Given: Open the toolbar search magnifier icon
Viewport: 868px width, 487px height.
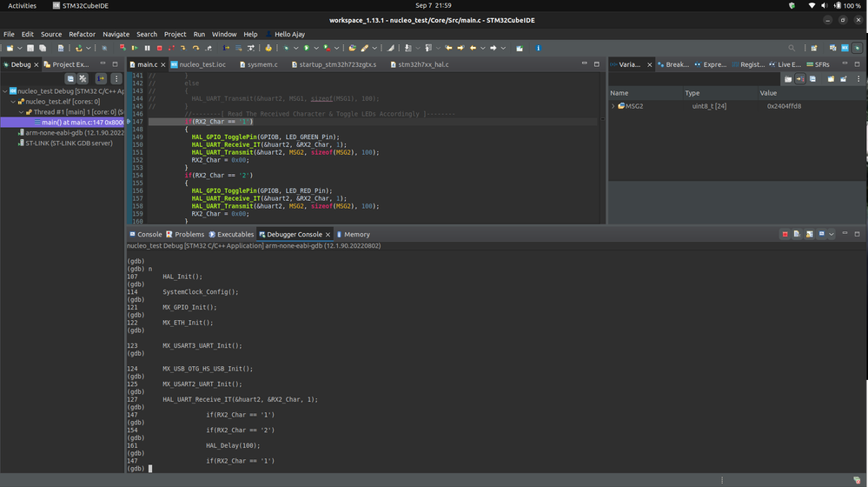Looking at the screenshot, I should coord(792,48).
